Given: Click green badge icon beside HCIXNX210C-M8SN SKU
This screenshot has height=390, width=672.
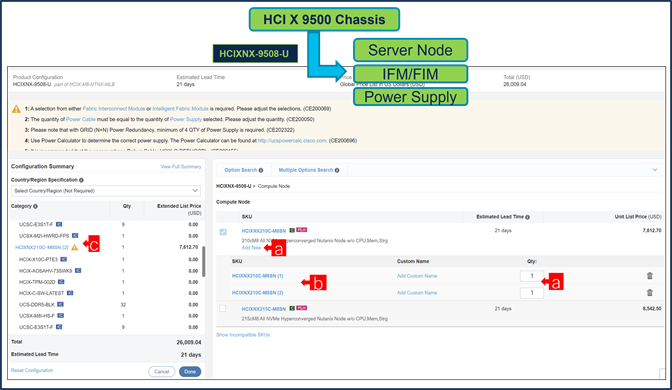Looking at the screenshot, I should click(x=292, y=230).
